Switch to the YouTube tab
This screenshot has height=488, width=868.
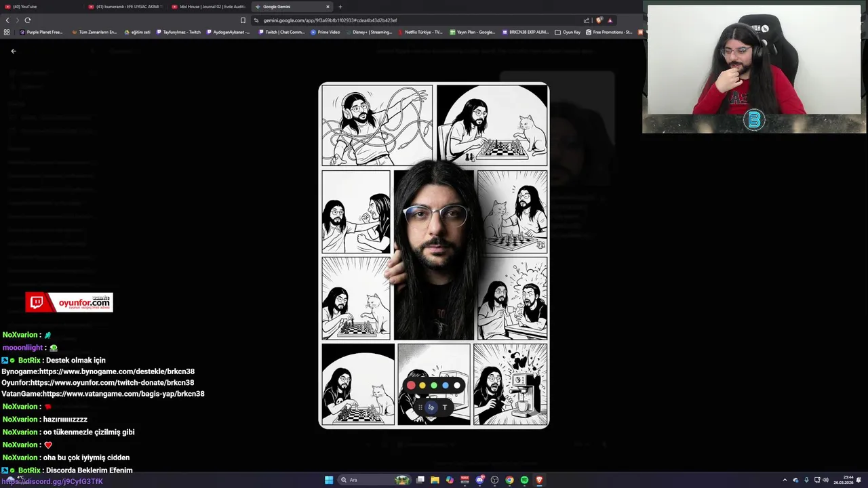(x=41, y=7)
